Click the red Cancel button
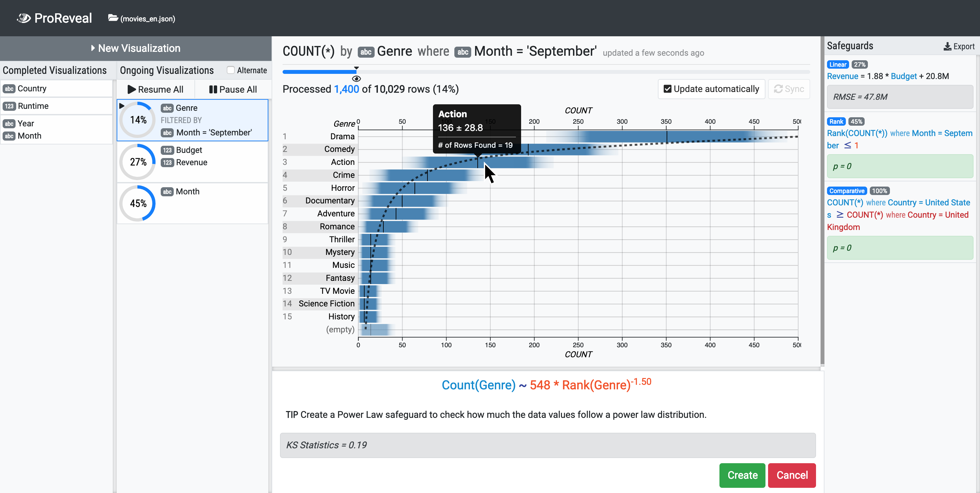Viewport: 980px width, 493px height. (x=792, y=475)
